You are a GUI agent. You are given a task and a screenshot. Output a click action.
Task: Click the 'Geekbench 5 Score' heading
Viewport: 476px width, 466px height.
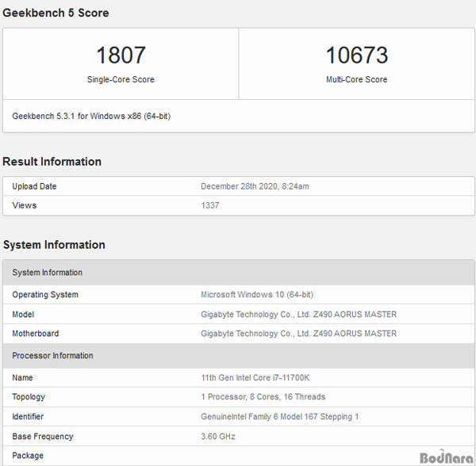(56, 13)
